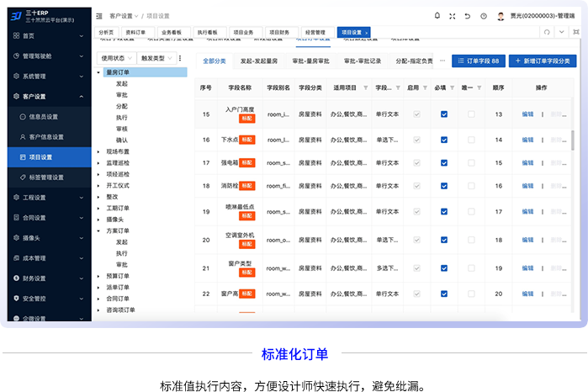588x392 pixels.
Task: Open the 触发类型 dropdown
Action: [156, 59]
